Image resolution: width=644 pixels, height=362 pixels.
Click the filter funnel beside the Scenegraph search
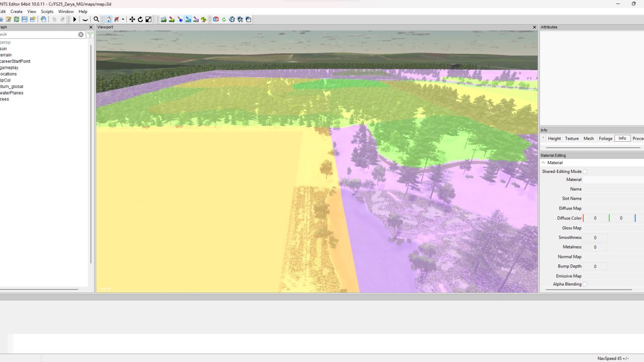coord(90,35)
